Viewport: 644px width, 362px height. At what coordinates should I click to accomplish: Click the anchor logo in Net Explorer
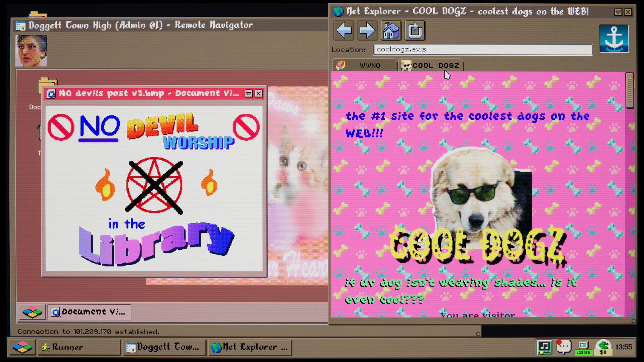614,39
